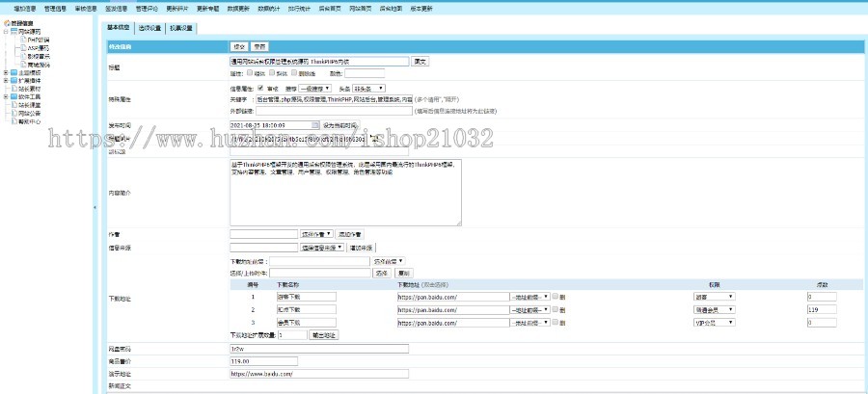Click the folder icon of 网站源码 node
Viewport: 868px width, 394px height.
pyautogui.click(x=14, y=32)
